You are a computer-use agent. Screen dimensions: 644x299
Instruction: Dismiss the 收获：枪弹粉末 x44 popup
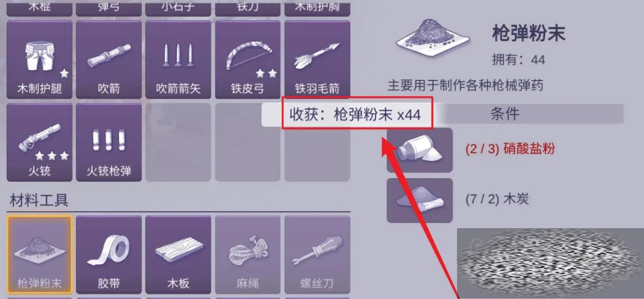(x=355, y=114)
